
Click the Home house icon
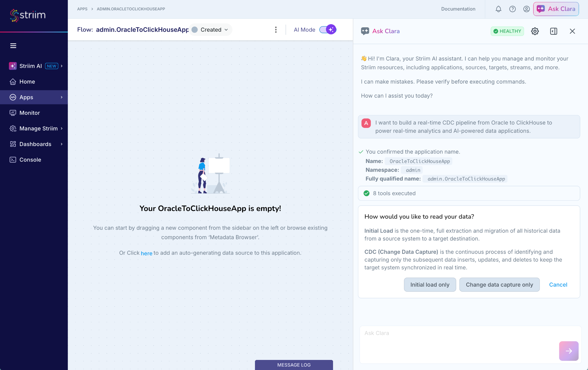click(13, 82)
